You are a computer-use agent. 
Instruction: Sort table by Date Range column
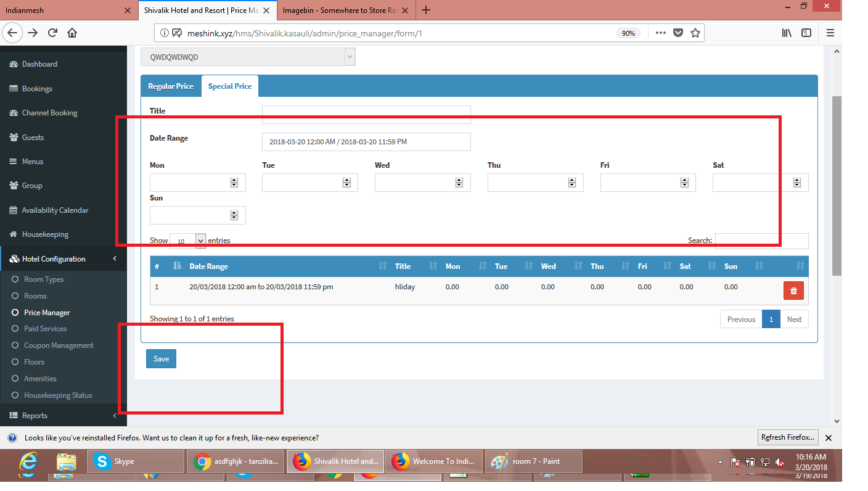click(288, 266)
